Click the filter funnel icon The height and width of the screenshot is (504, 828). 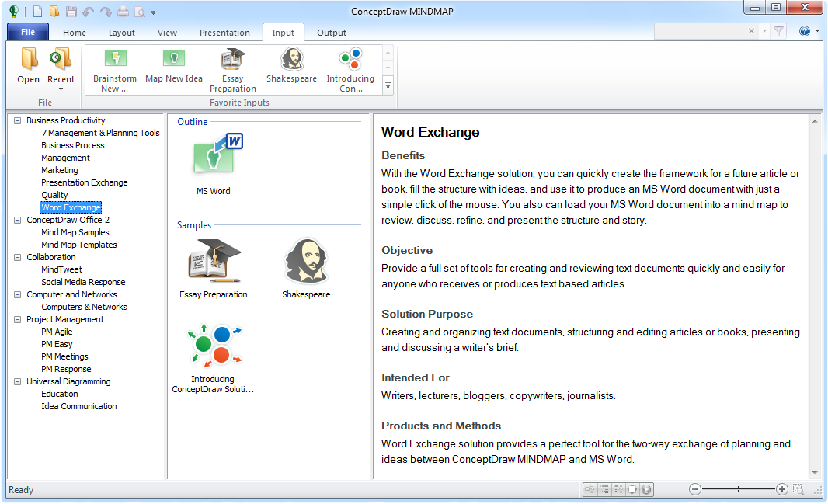pos(778,32)
